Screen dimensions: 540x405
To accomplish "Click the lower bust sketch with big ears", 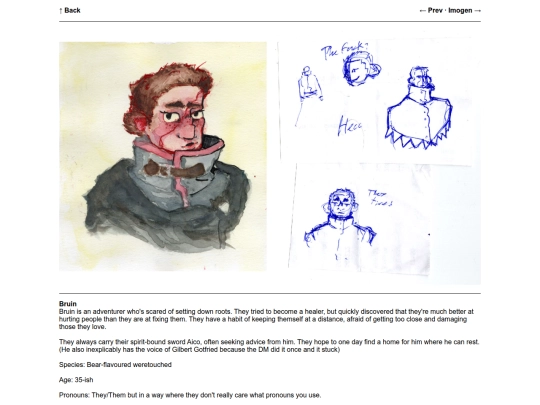I will [340, 223].
